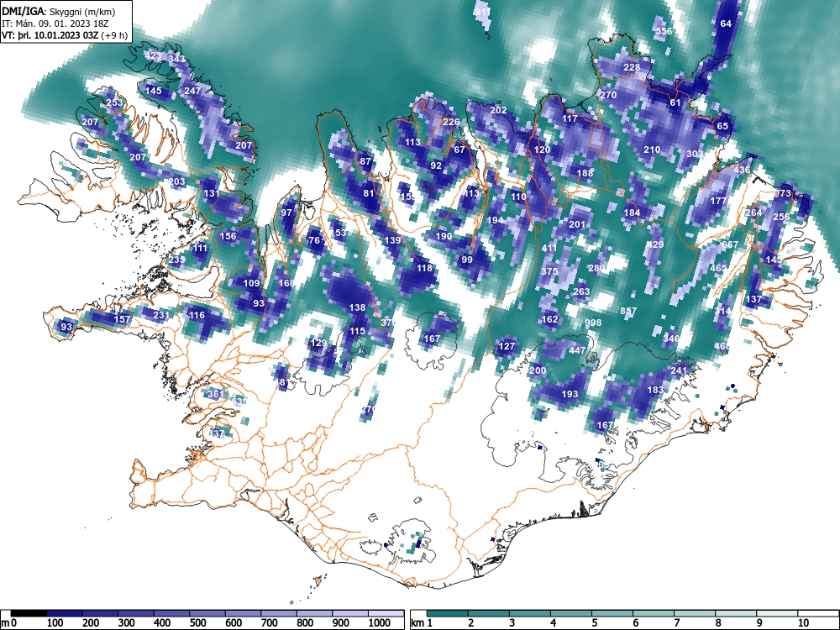Click the "10" tick on the km legend
This screenshot has width=840, height=630.
coord(803,623)
